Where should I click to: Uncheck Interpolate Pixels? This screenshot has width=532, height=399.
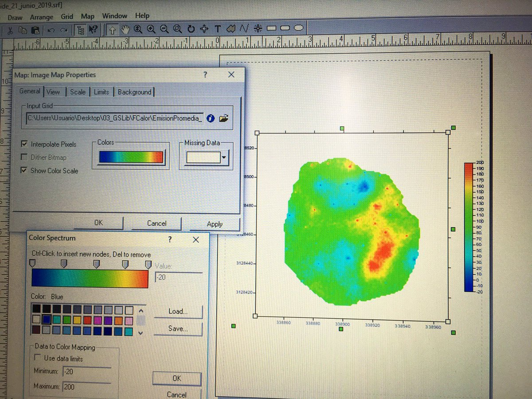tap(24, 144)
